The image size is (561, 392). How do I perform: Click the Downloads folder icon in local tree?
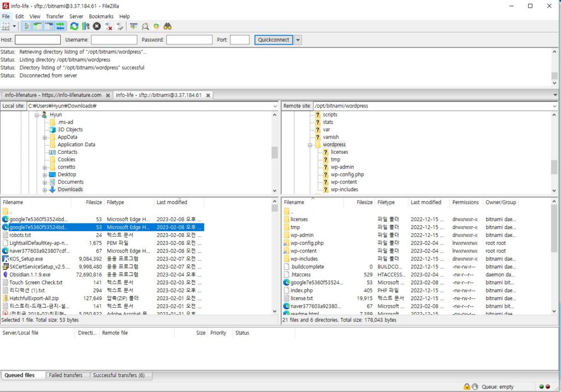pos(52,189)
